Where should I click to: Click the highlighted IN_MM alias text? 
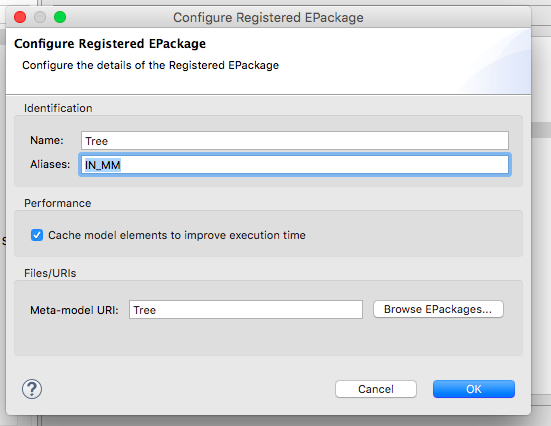[103, 165]
